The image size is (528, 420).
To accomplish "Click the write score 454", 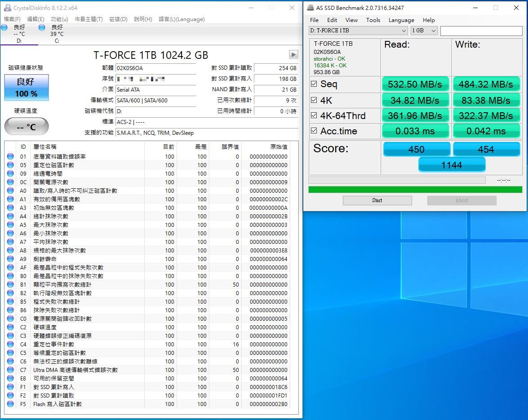I will click(x=486, y=149).
